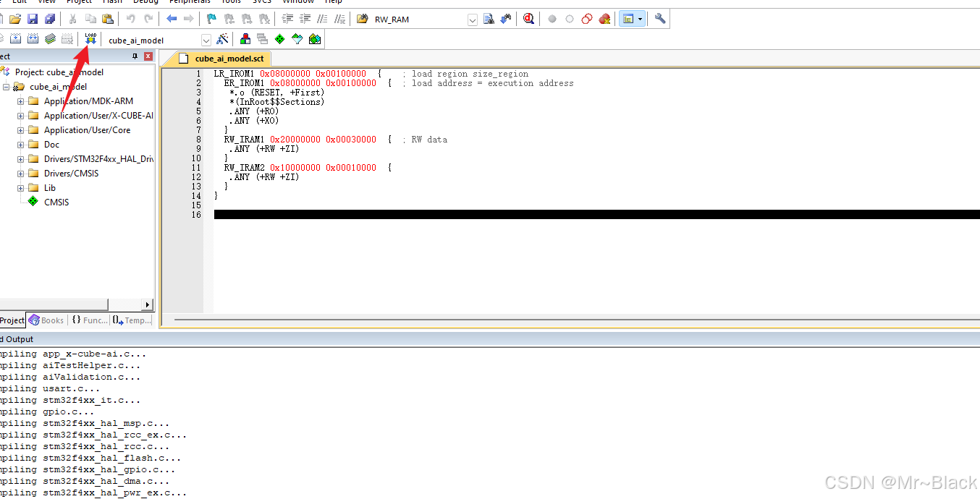This screenshot has height=499, width=980.
Task: Close the Project panel with red X
Action: click(148, 56)
